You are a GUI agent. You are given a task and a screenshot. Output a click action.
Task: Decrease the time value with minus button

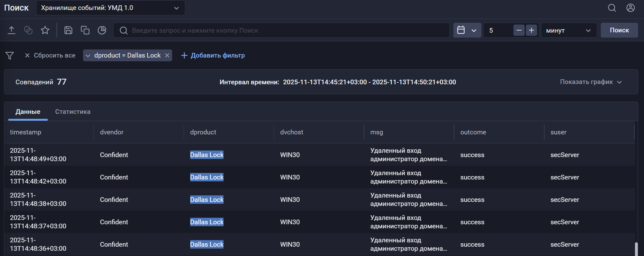pyautogui.click(x=519, y=30)
